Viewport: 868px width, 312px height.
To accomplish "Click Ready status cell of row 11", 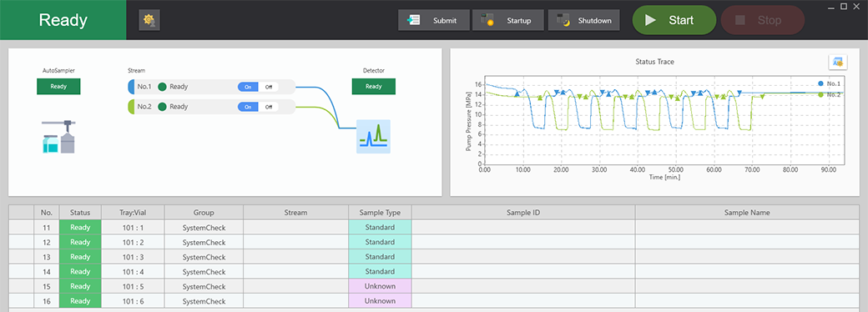I will coord(80,228).
